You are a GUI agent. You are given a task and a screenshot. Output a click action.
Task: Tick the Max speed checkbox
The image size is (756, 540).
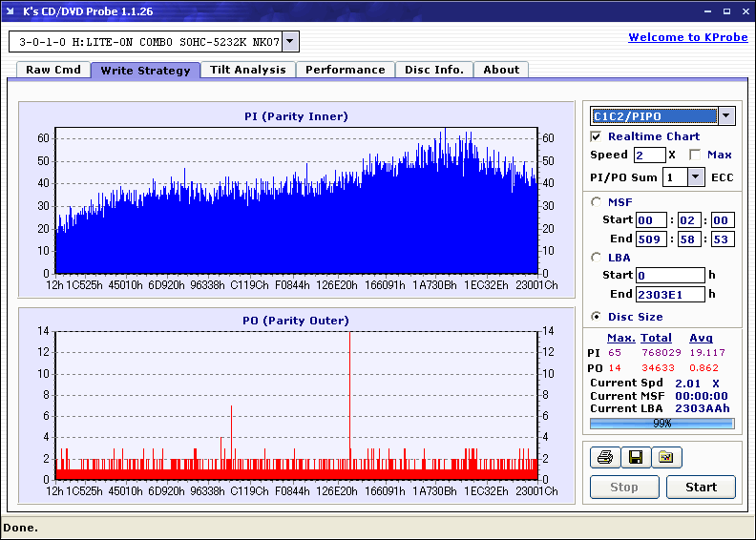tap(695, 155)
